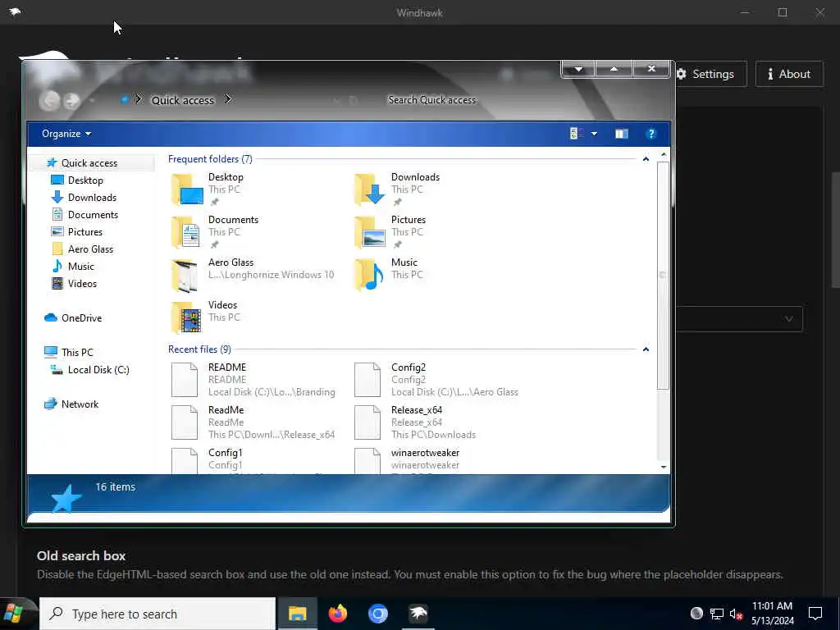Open File Explorer from the taskbar
Image resolution: width=840 pixels, height=630 pixels.
[297, 614]
